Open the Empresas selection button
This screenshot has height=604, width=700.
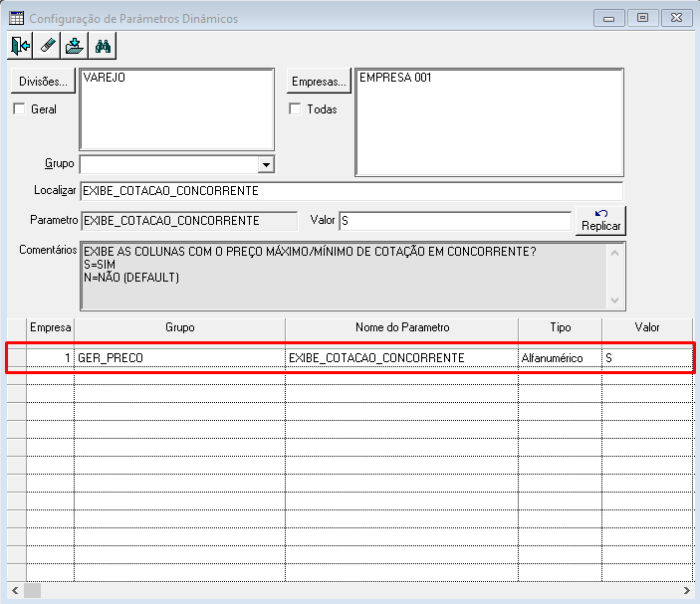[319, 82]
